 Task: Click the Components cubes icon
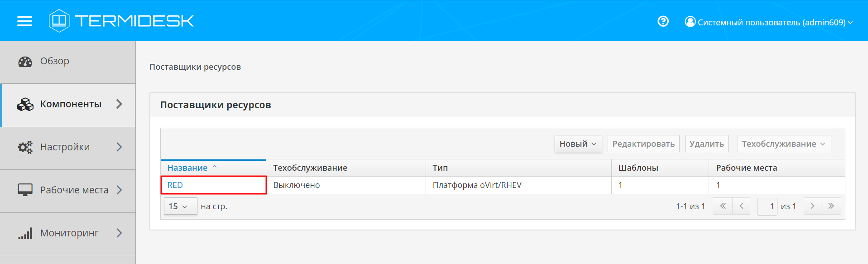pos(25,105)
